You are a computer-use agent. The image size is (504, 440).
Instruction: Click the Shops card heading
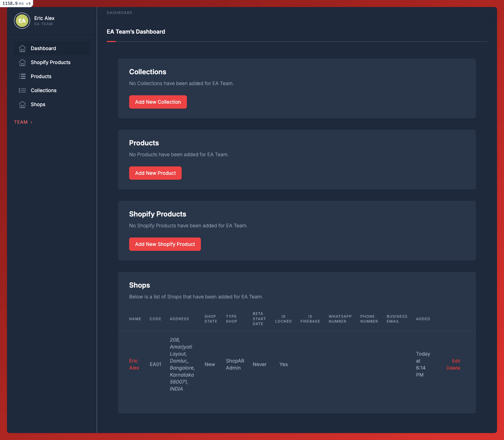[x=139, y=285]
